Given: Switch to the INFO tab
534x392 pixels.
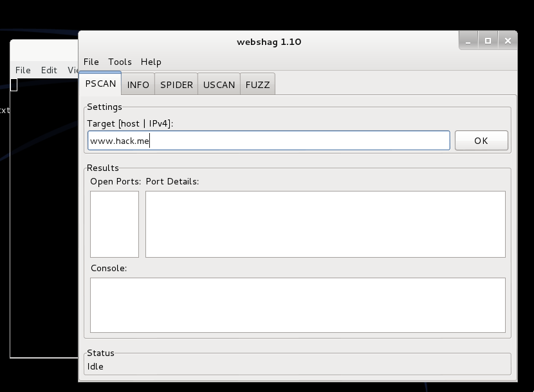Looking at the screenshot, I should tap(138, 84).
